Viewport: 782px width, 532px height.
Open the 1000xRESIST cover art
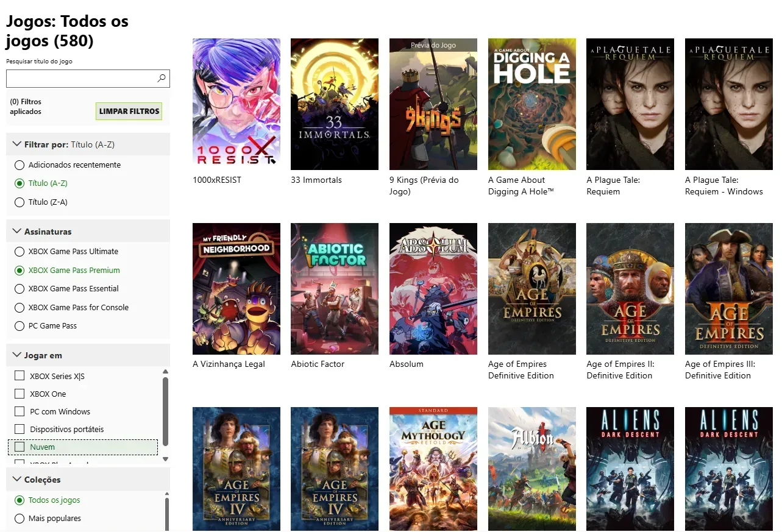coord(236,104)
